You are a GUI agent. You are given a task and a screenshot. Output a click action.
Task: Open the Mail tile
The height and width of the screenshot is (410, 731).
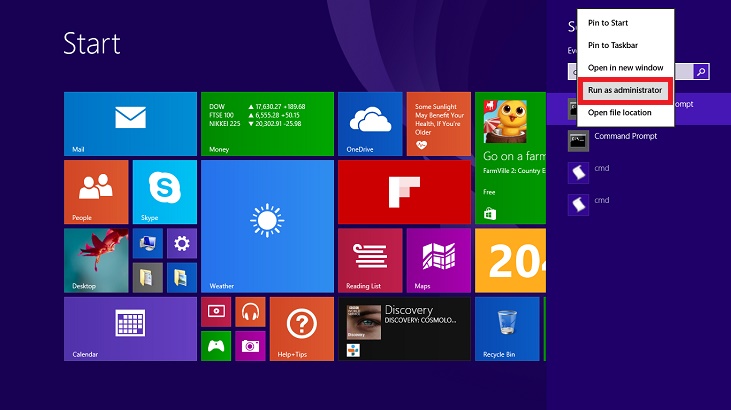click(130, 124)
